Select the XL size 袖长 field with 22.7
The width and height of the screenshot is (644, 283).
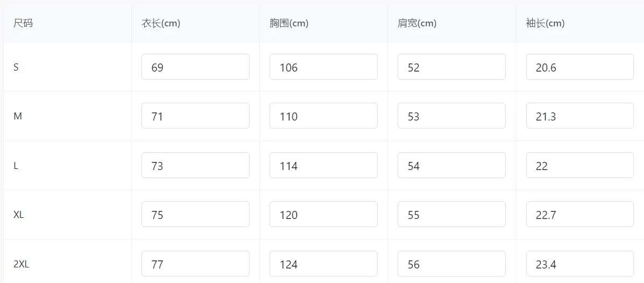[579, 215]
